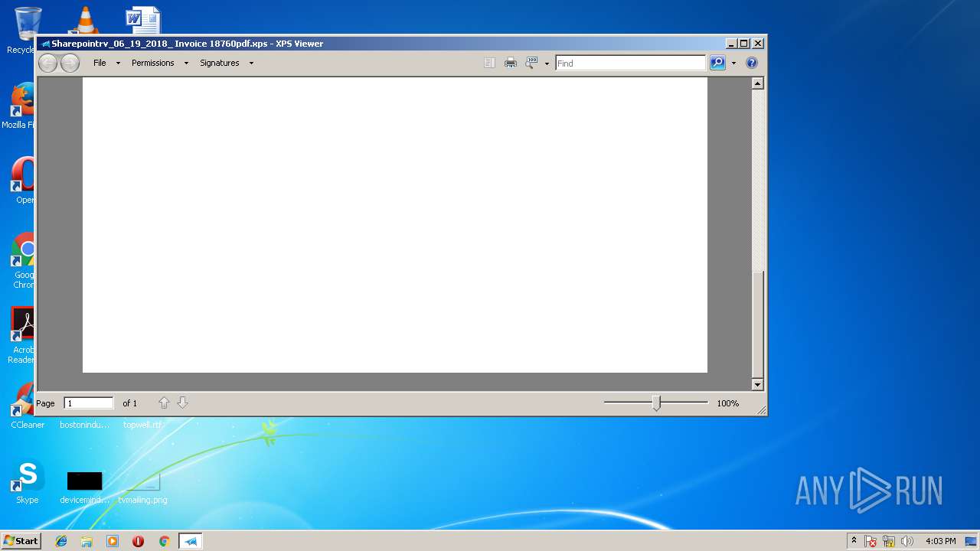Go to previous page with up arrow
980x551 pixels.
(x=164, y=403)
